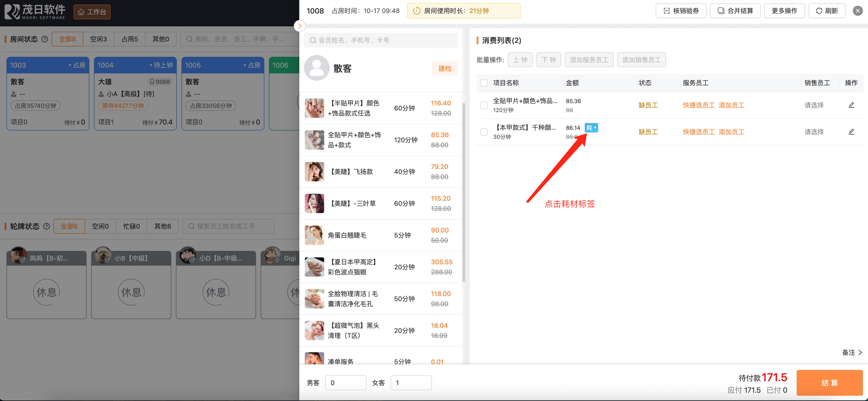Click the edit pencil icon for 全贴甲片 row
The image size is (868, 401).
tap(851, 105)
